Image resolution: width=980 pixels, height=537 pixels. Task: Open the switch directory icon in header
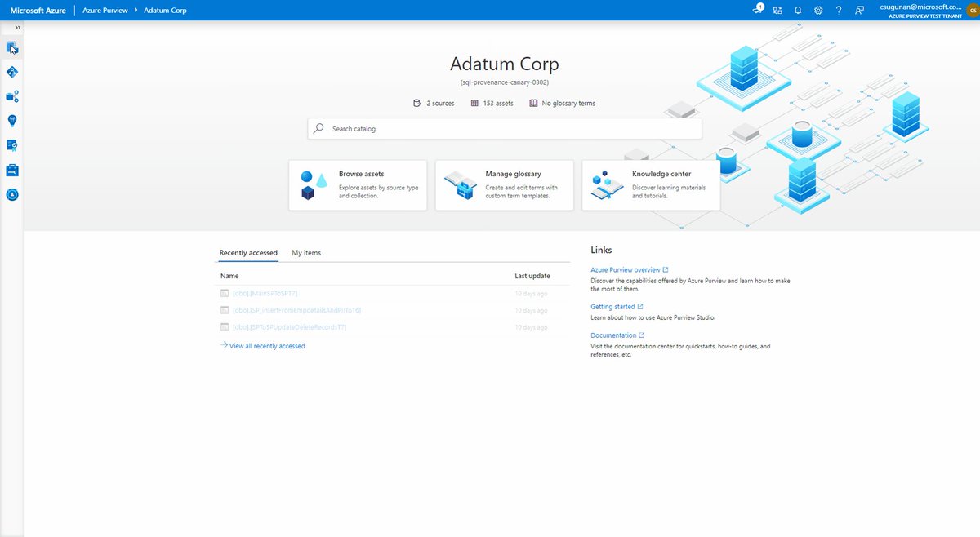(777, 11)
